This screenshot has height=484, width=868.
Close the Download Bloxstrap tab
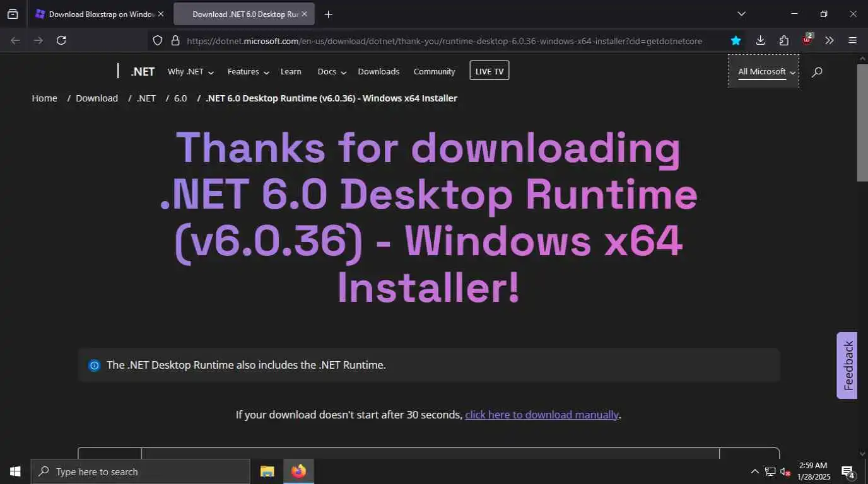pos(161,14)
